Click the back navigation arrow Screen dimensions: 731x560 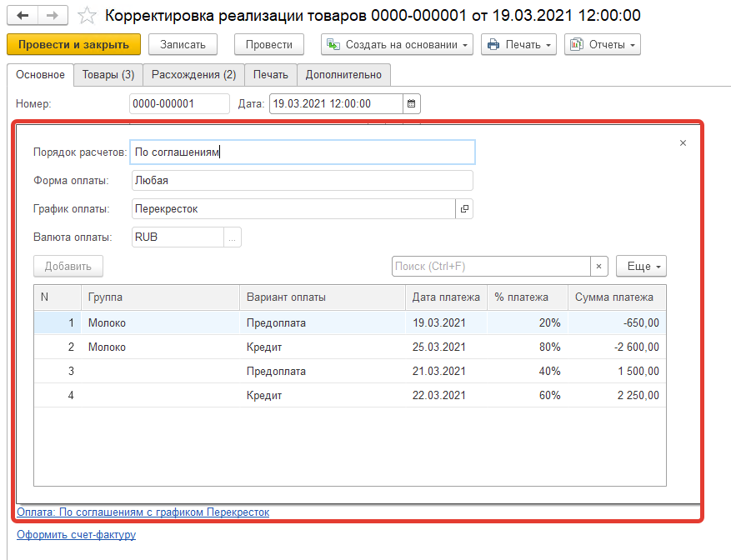point(23,16)
